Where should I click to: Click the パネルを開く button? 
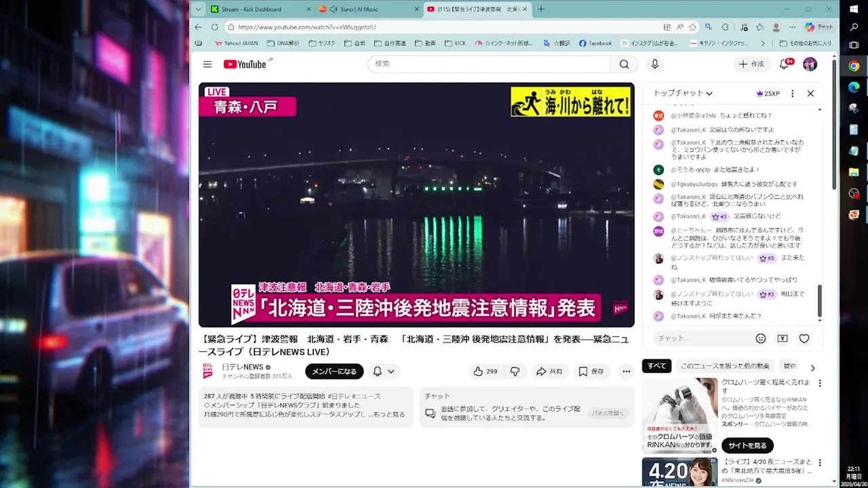[x=607, y=413]
